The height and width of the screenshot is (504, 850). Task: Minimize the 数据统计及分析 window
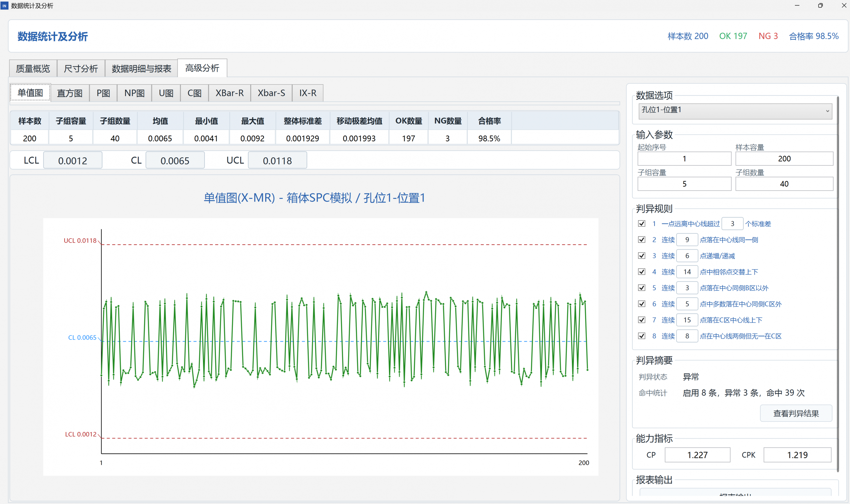point(797,5)
